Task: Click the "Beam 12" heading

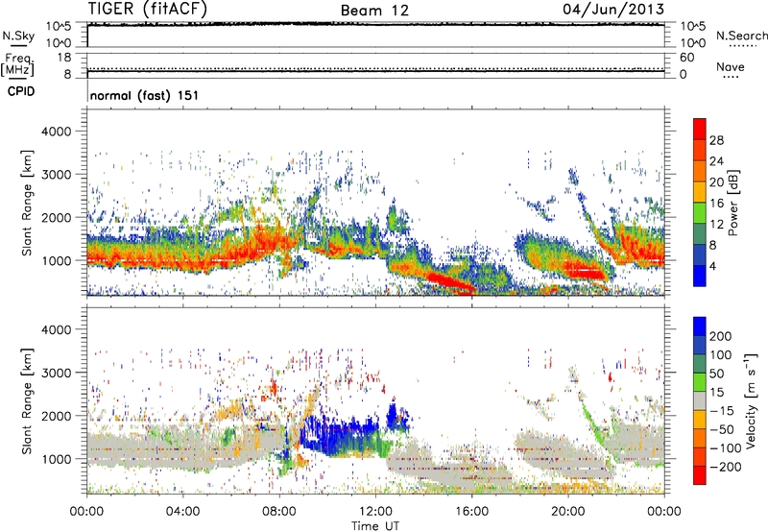Action: coord(374,11)
